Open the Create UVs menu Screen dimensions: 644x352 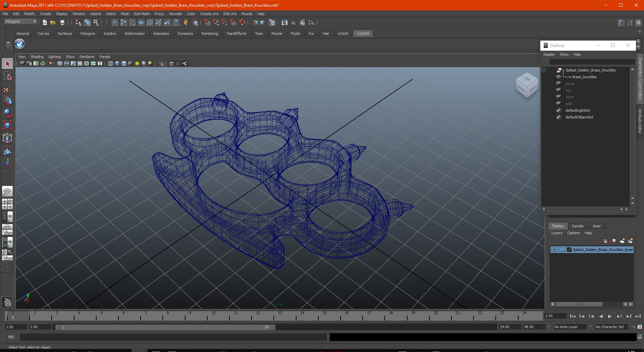[x=209, y=14]
